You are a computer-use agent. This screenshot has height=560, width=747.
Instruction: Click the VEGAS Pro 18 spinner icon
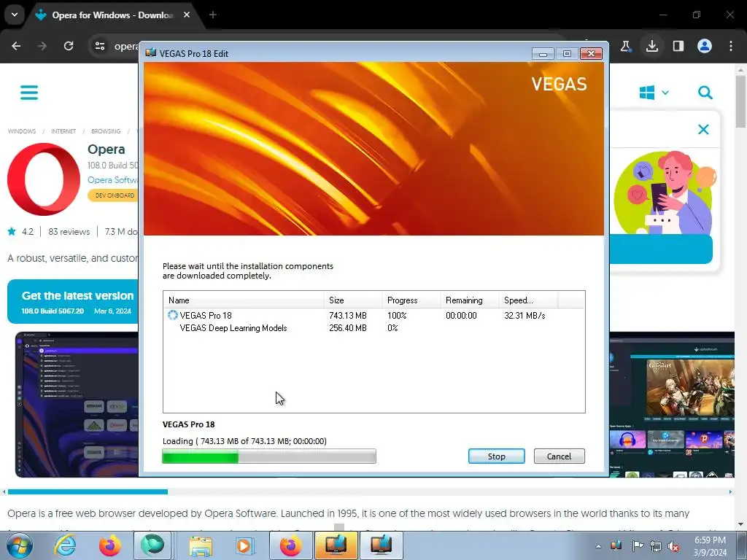[x=172, y=315]
